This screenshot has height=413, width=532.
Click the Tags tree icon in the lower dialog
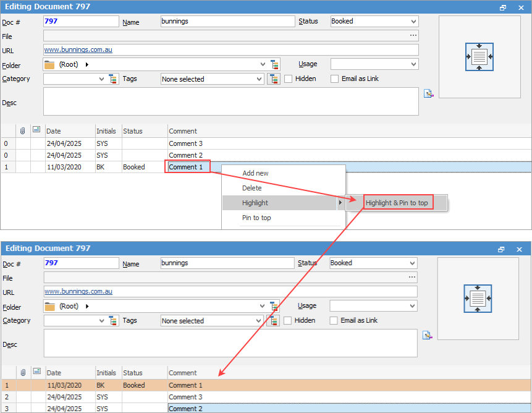coord(272,321)
